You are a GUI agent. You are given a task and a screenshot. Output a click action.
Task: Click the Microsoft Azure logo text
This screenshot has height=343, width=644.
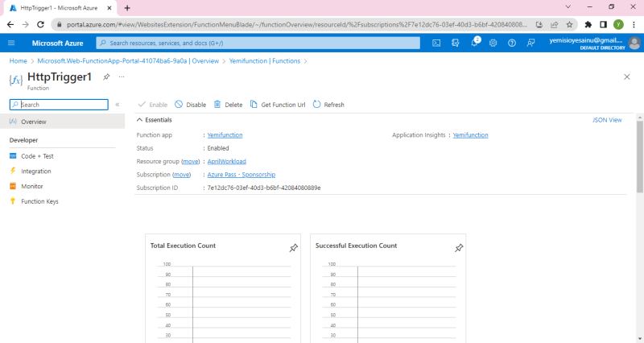tap(57, 43)
